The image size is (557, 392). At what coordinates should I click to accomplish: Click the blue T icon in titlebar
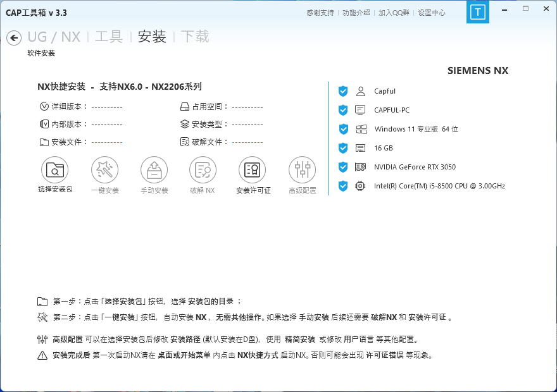[x=478, y=11]
